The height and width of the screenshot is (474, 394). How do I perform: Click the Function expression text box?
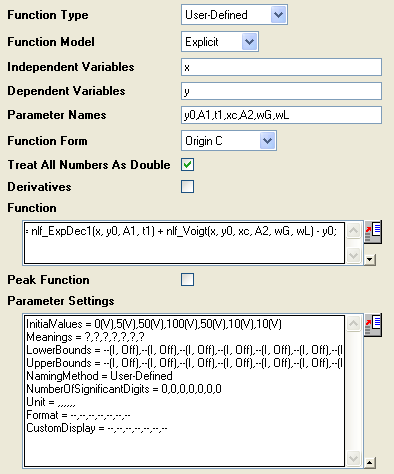pos(184,243)
